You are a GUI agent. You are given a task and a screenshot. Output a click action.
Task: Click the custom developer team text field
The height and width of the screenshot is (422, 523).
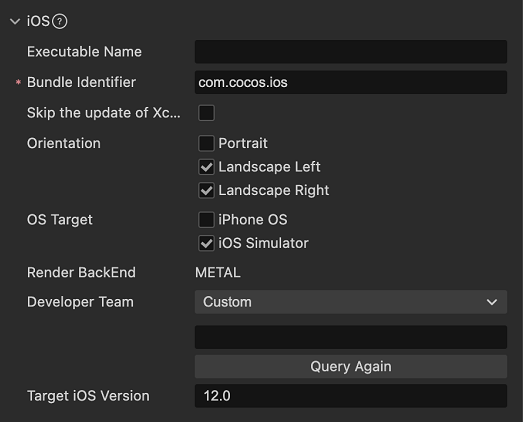coord(351,337)
